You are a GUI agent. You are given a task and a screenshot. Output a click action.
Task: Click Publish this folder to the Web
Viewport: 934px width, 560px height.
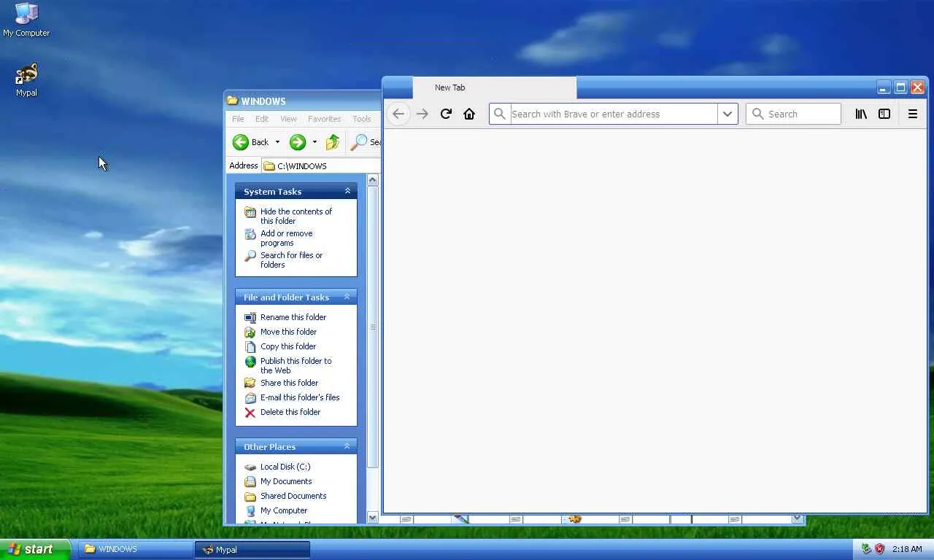point(296,365)
